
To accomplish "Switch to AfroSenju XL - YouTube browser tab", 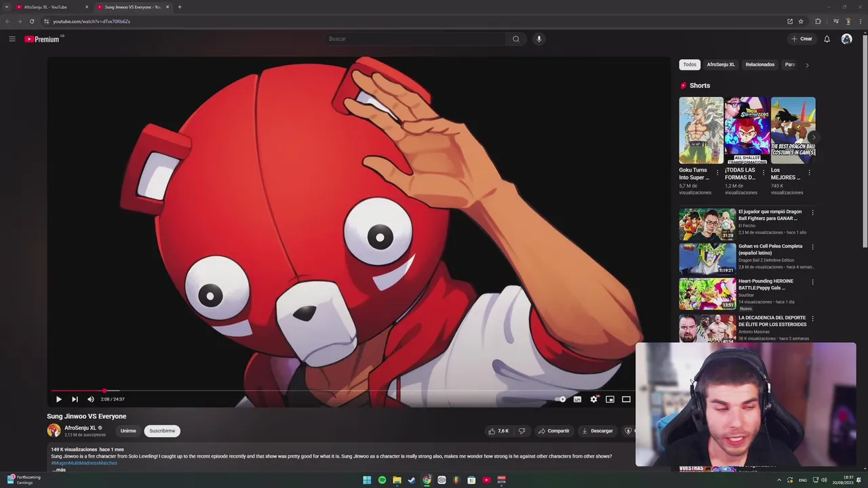I will (x=53, y=7).
